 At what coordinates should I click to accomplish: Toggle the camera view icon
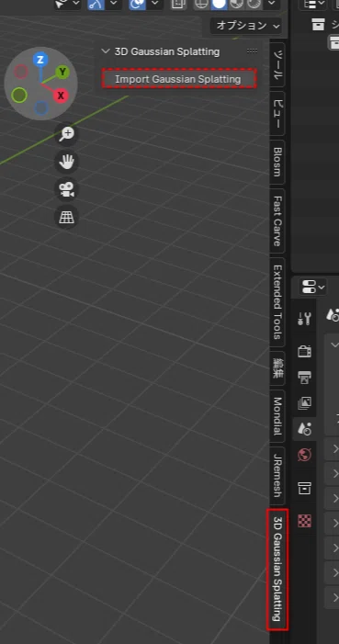click(66, 189)
